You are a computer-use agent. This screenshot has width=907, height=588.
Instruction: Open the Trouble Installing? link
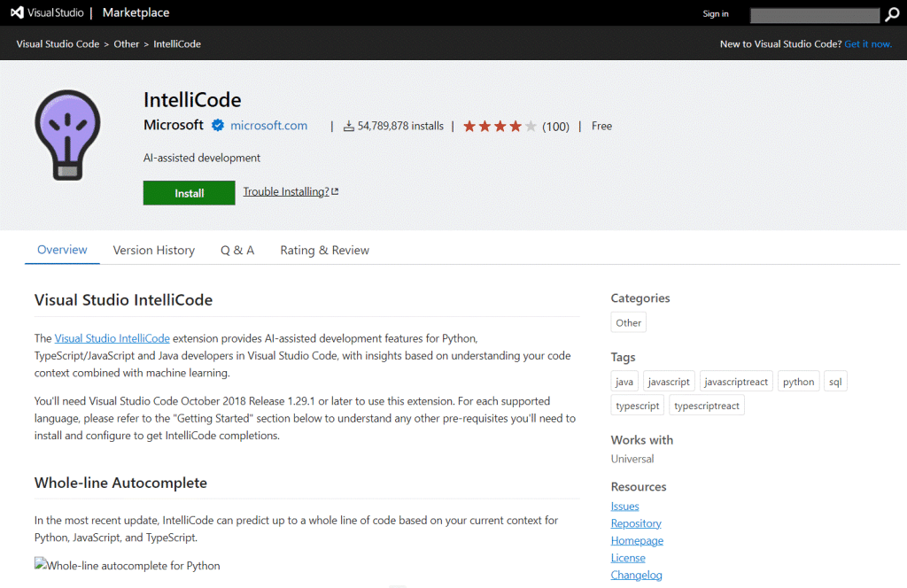pyautogui.click(x=291, y=191)
